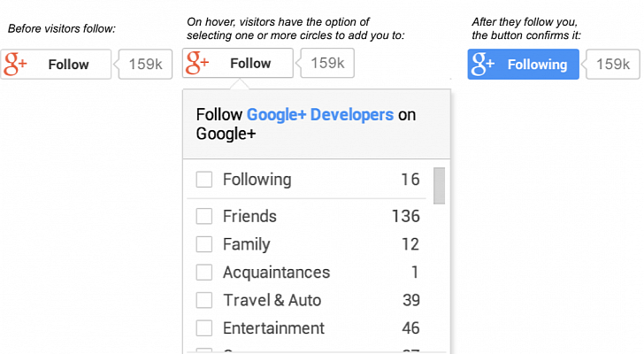Click the Acquaintances circle row label
This screenshot has height=354, width=644.
click(276, 273)
